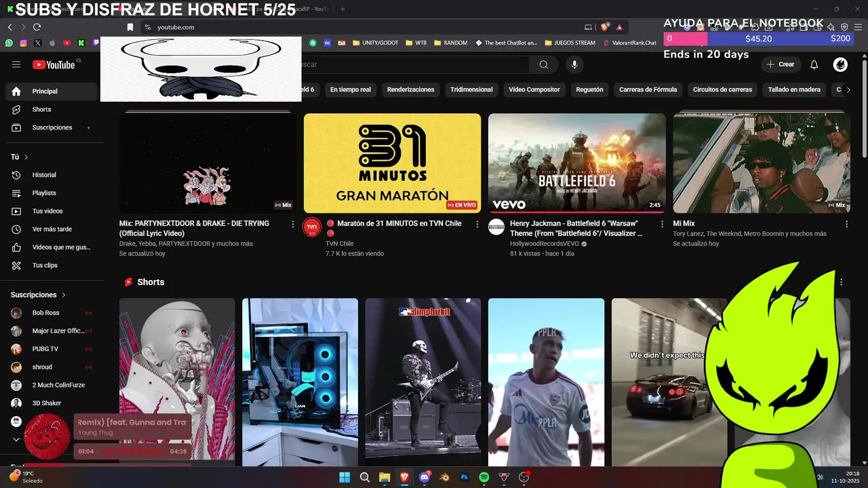Viewport: 868px width, 488px height.
Task: Select the Renderizaciones filter chip
Action: pos(410,89)
